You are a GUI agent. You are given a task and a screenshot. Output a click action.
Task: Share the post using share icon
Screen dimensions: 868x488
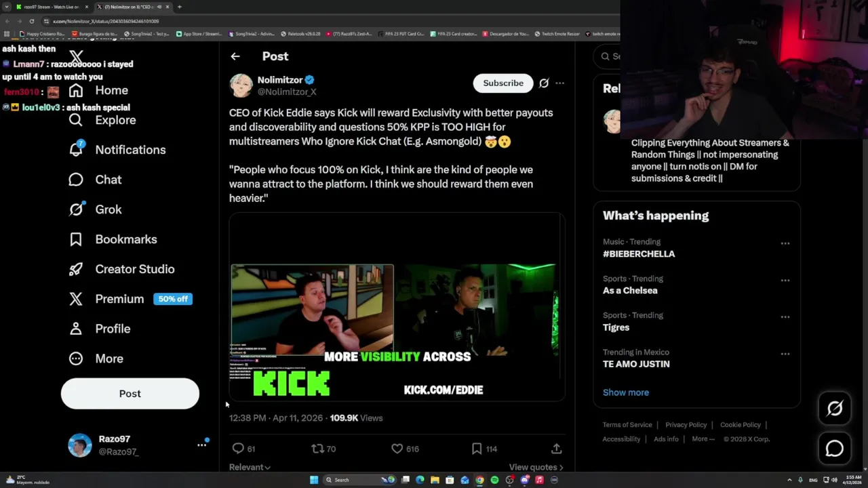556,449
